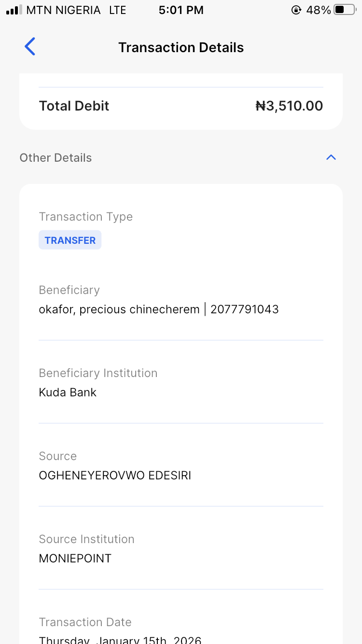Screen dimensions: 362x644
Task: Tap beneficiary account number 2077791043
Action: coord(245,309)
